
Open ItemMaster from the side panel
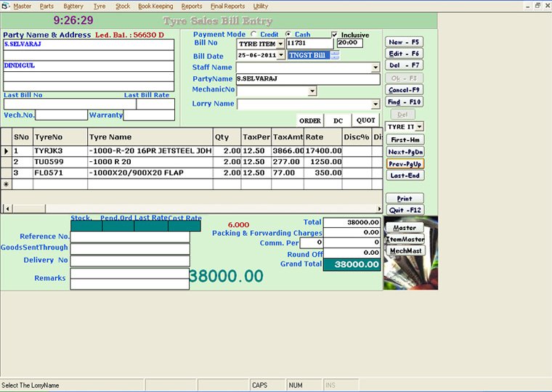coord(405,239)
